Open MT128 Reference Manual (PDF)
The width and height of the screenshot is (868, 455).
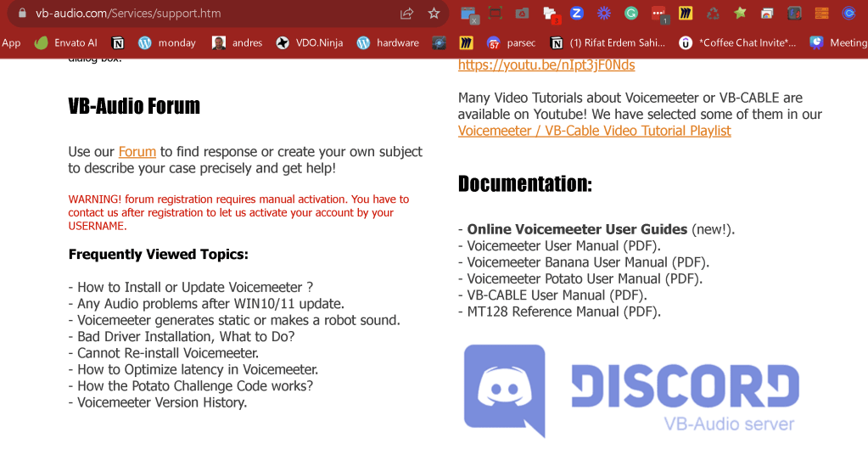564,312
